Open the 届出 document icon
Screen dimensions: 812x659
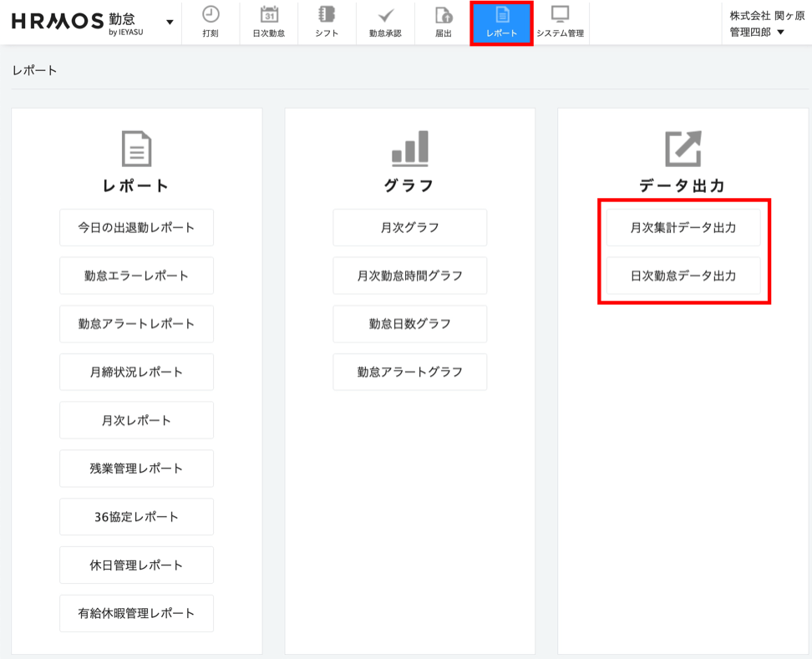click(444, 15)
